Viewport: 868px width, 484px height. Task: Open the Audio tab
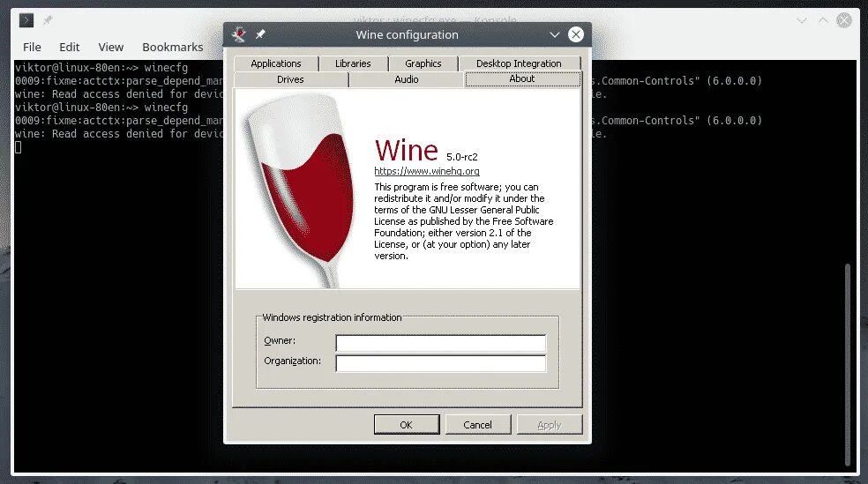point(407,79)
